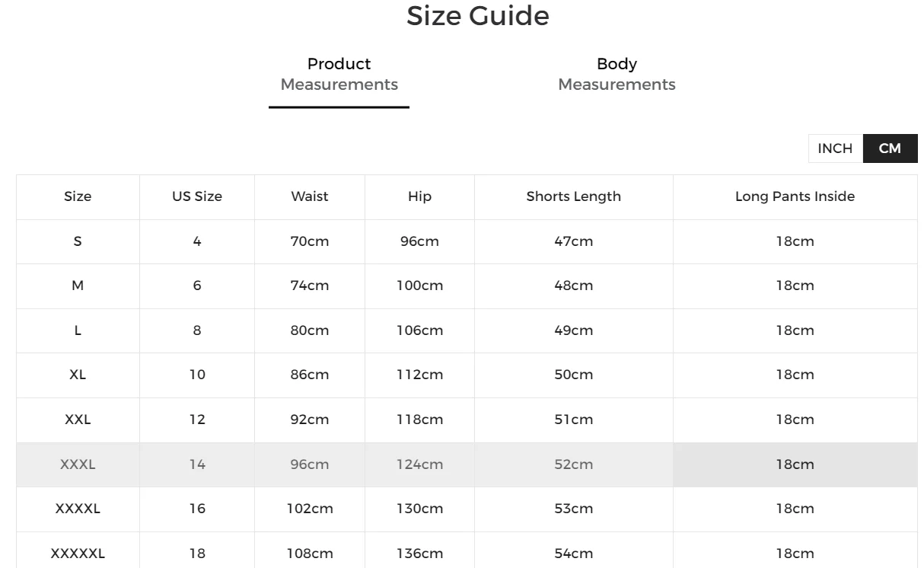Click the US Size column header
The image size is (924, 568).
point(197,196)
